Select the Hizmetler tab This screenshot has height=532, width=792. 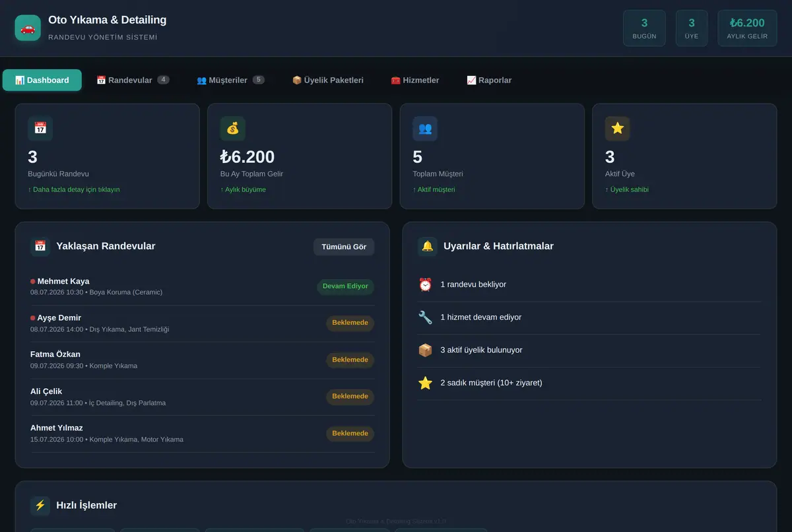[415, 80]
